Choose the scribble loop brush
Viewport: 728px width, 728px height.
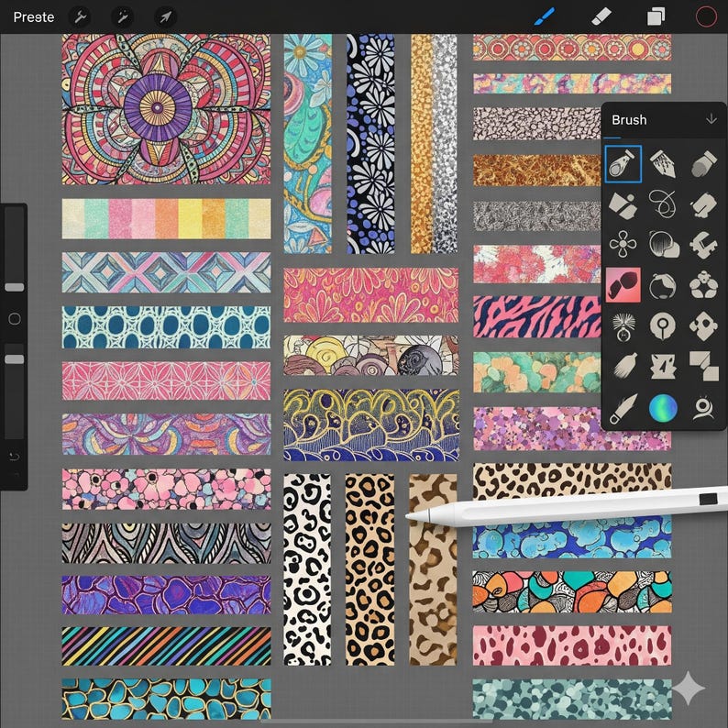(663, 204)
